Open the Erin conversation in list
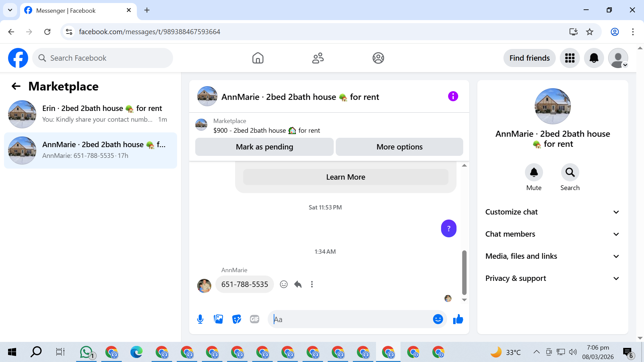Image resolution: width=644 pixels, height=362 pixels. (91, 114)
